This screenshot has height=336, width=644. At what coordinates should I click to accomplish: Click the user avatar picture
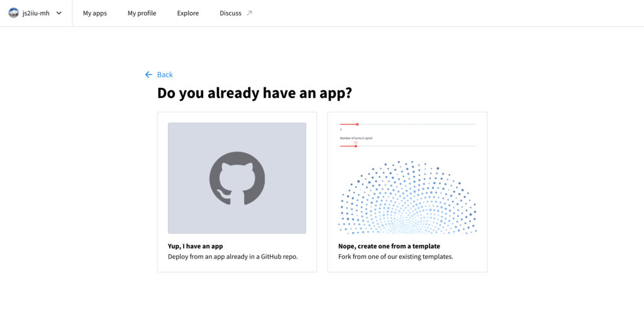pyautogui.click(x=13, y=13)
